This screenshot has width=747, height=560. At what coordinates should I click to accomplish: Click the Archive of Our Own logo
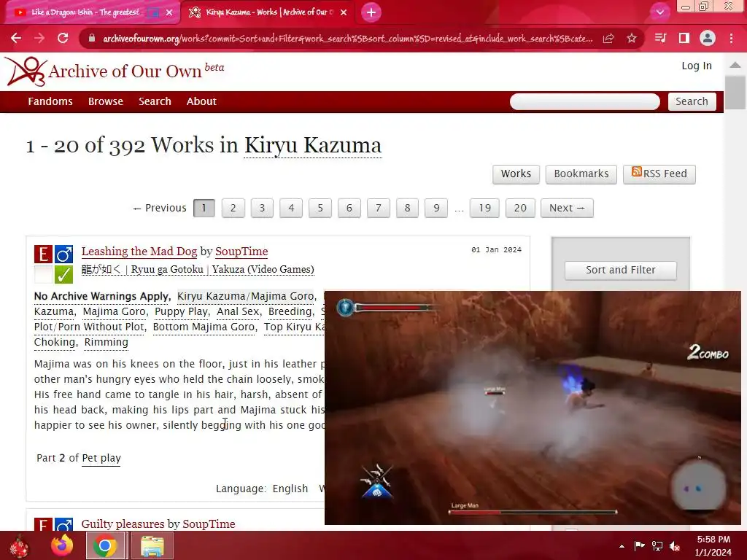coord(115,71)
